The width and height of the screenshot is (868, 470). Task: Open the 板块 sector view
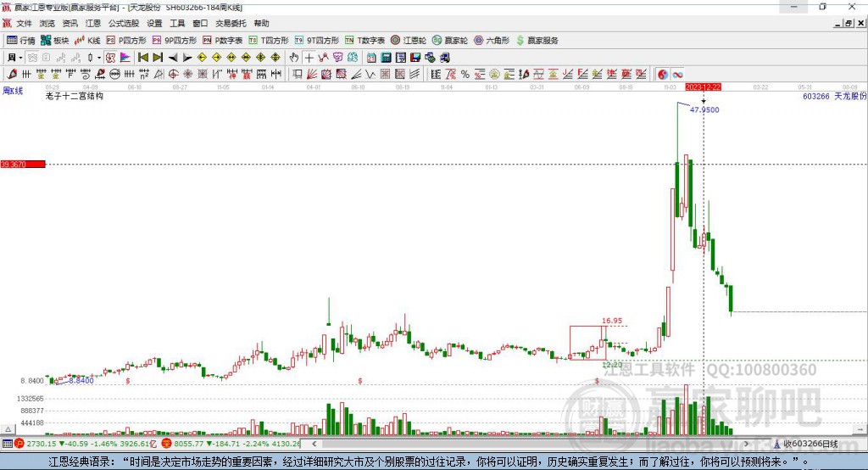[x=54, y=41]
